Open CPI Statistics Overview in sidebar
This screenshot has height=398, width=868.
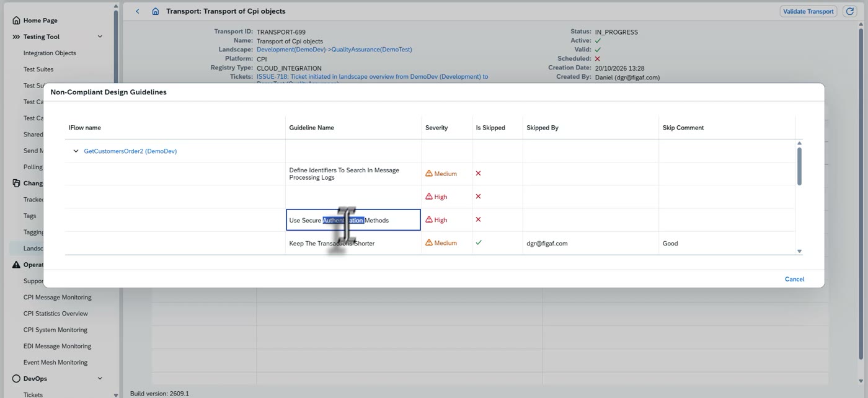56,314
